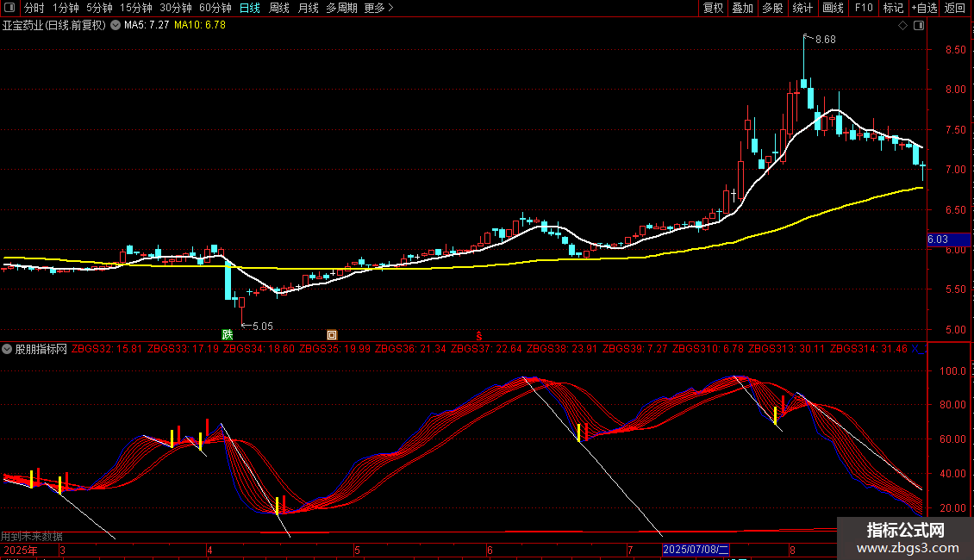Screen dimensions: 974x560
Task: Click the 叠加 overlay button
Action: click(742, 8)
